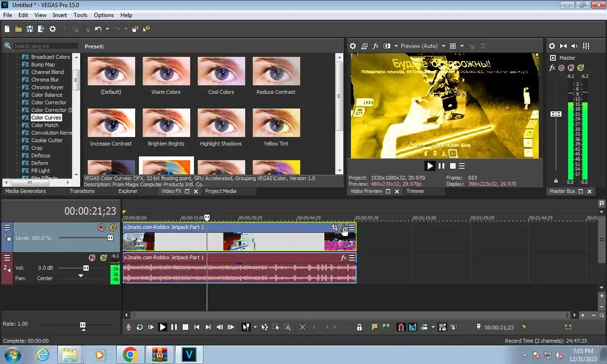Choose the Increase Contrast preset

(x=111, y=123)
